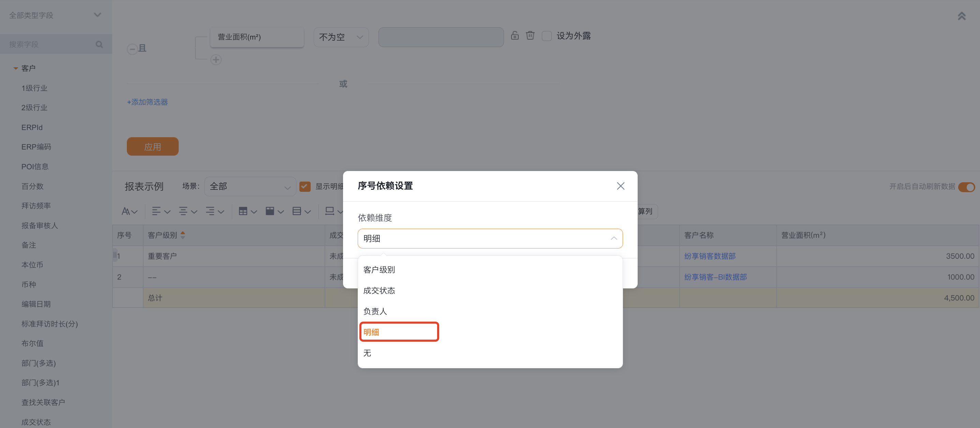
Task: Select the 1级行业 field
Action: [x=34, y=88]
